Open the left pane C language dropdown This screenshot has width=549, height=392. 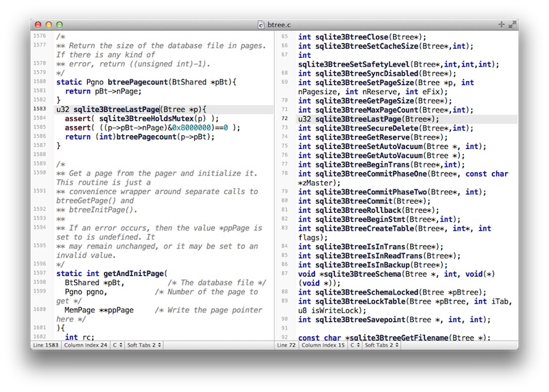coord(117,345)
